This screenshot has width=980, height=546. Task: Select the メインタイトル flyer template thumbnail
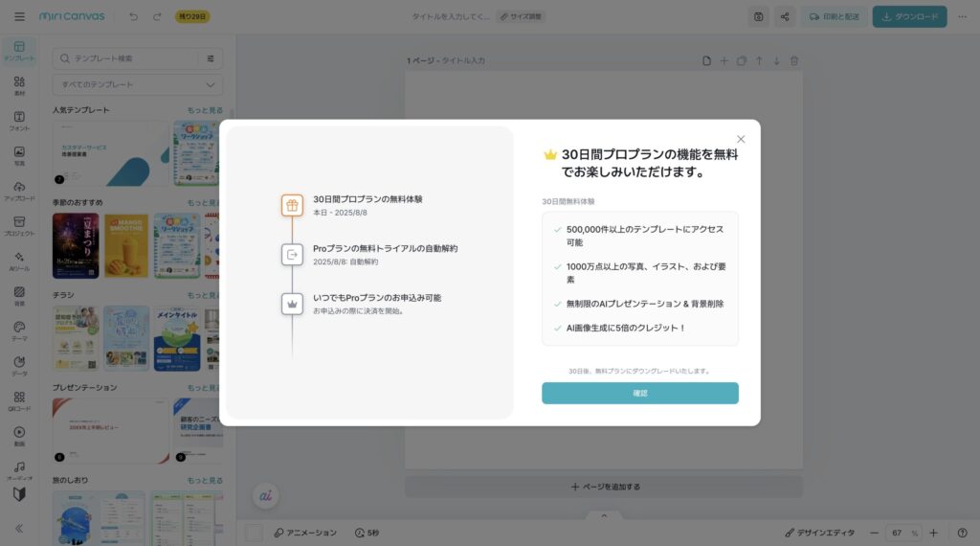(x=177, y=338)
